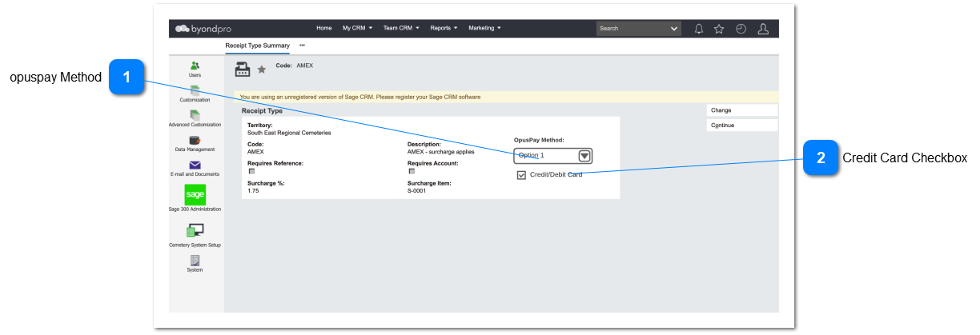Open the My CRM menu
980x335 pixels.
click(x=358, y=28)
